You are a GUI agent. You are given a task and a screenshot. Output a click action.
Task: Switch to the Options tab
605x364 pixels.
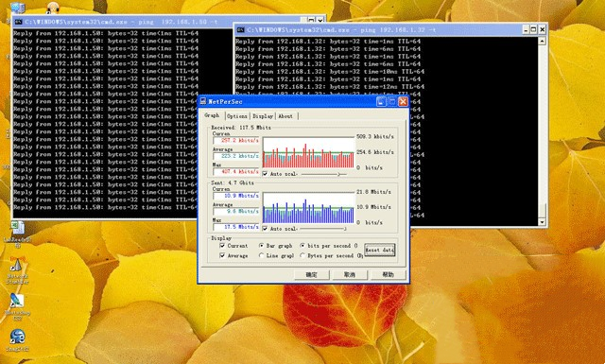click(237, 115)
